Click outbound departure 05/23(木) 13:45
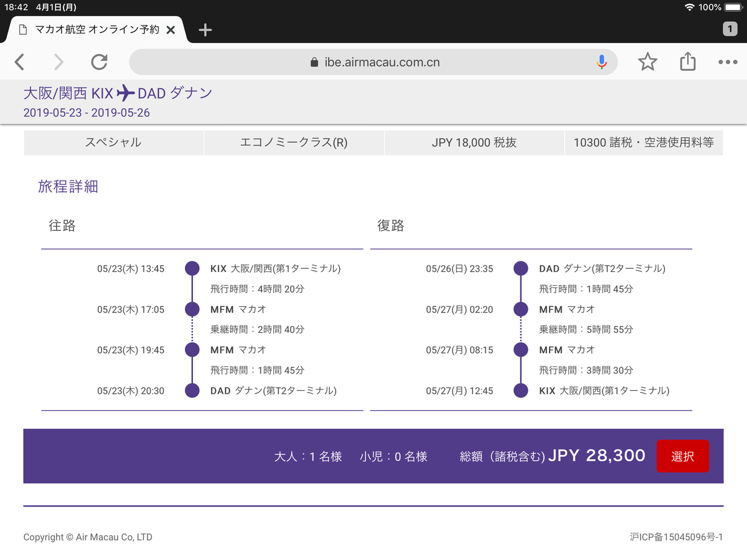Screen dimensions: 747x560 [x=131, y=269]
